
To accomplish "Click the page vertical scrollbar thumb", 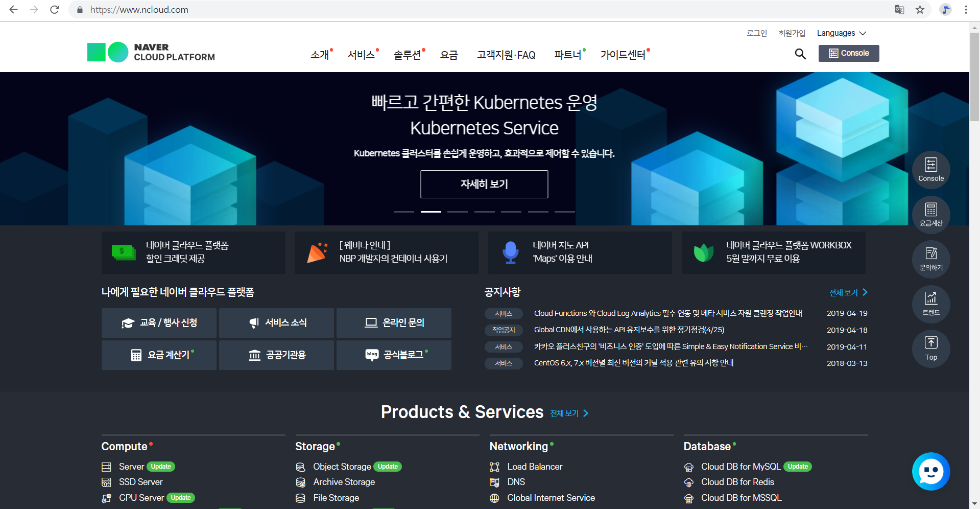I will [975, 77].
